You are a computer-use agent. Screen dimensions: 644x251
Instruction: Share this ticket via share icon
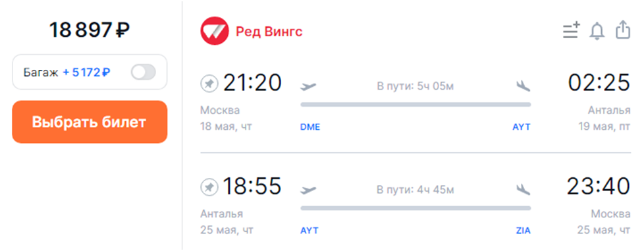(x=623, y=30)
